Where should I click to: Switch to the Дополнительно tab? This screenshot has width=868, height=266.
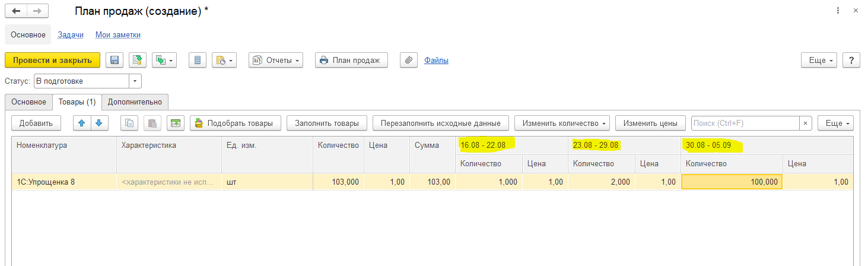point(135,102)
